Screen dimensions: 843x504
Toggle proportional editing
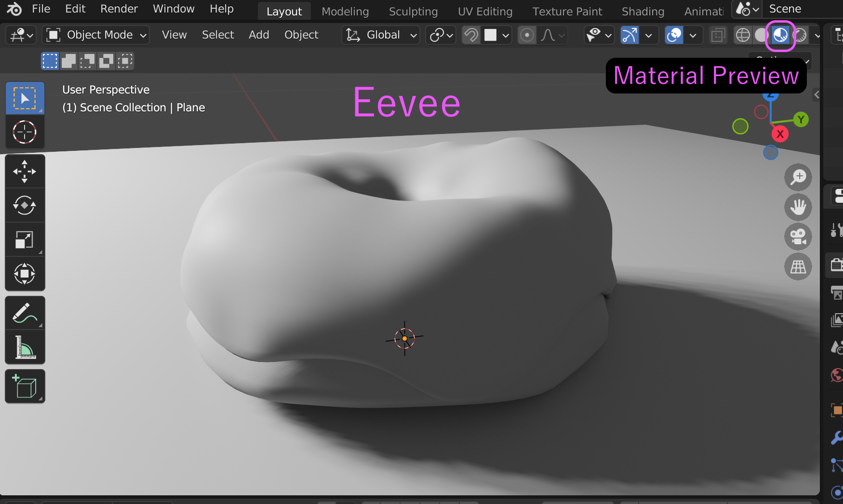[x=527, y=35]
